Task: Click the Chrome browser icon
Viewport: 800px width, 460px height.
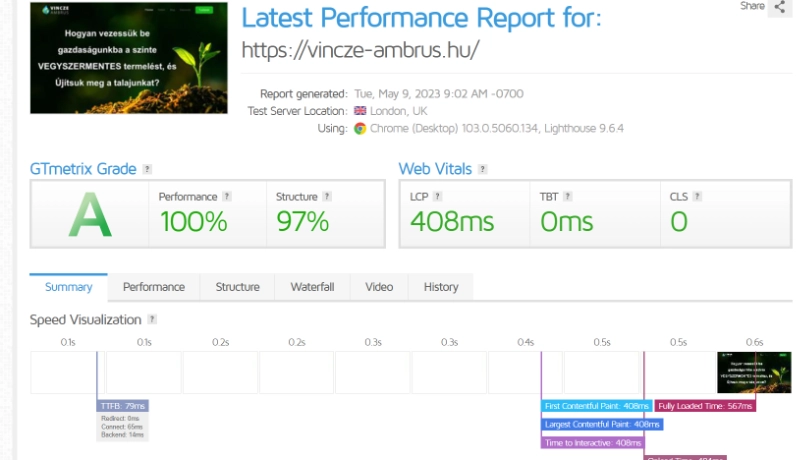Action: (360, 128)
